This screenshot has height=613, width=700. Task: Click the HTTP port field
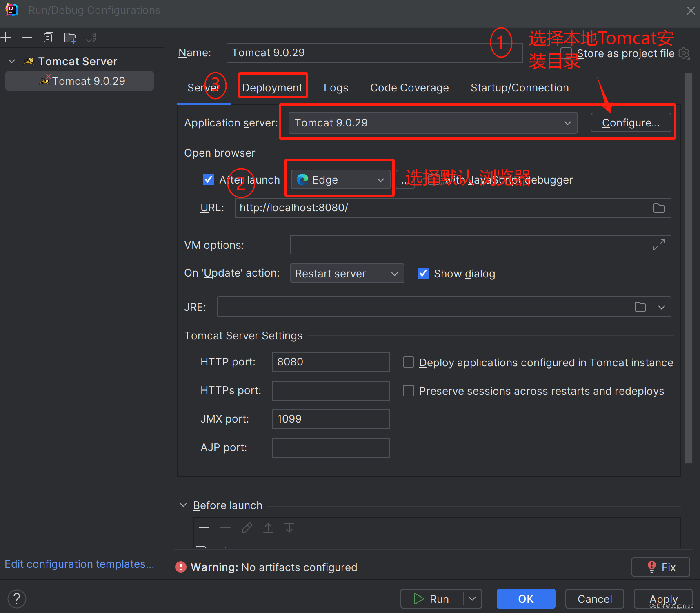click(331, 362)
